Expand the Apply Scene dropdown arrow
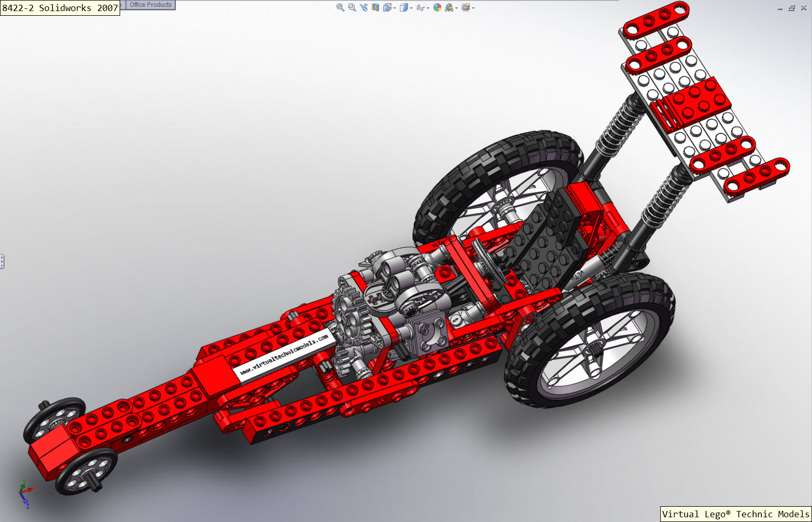Screen dimensions: 812x522 (456, 8)
